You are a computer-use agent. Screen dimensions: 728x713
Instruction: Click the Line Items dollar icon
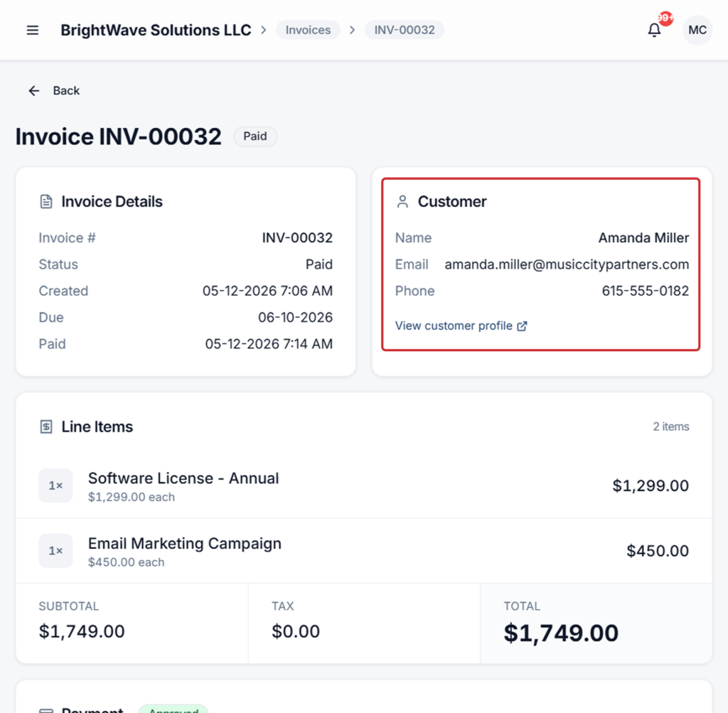(46, 427)
